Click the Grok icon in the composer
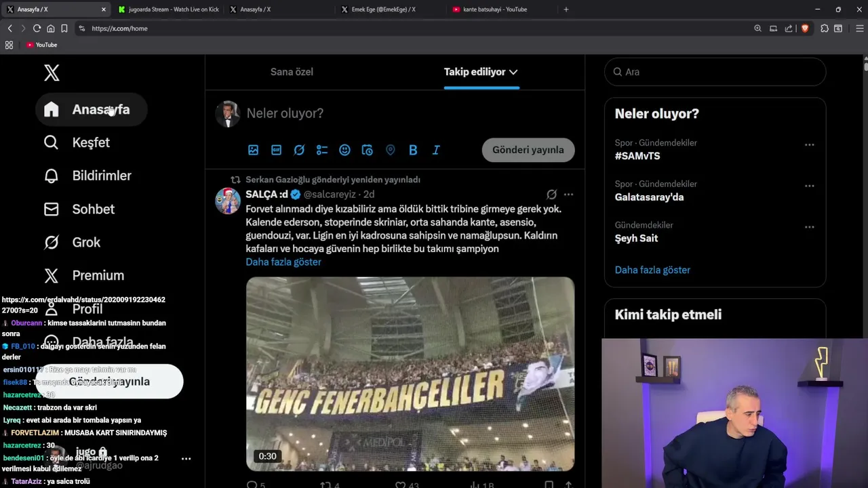This screenshot has width=868, height=488. click(x=299, y=150)
